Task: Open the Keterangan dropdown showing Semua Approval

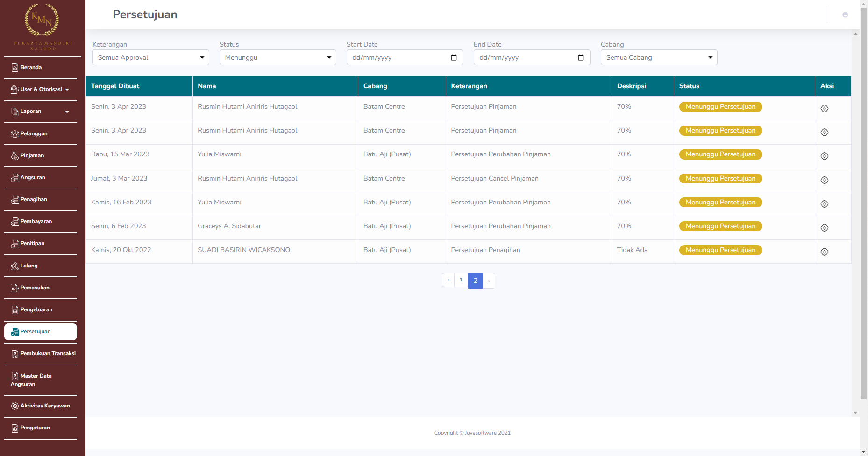Action: tap(150, 57)
